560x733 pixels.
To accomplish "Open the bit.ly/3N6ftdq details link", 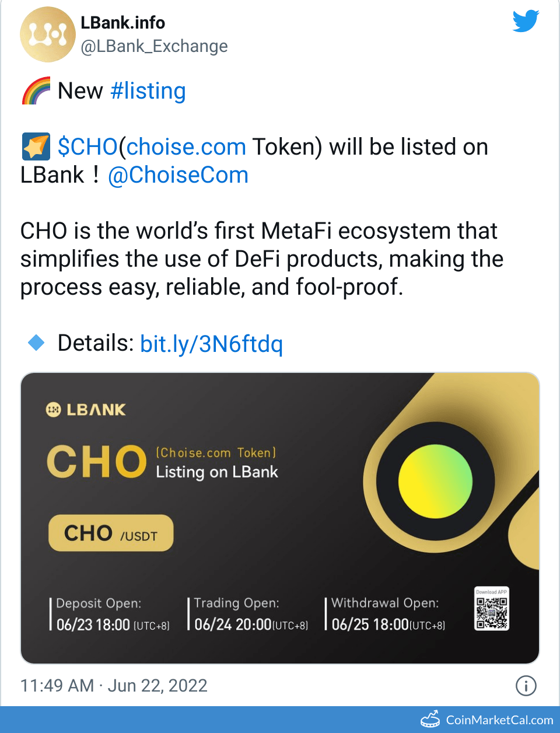I will point(211,344).
